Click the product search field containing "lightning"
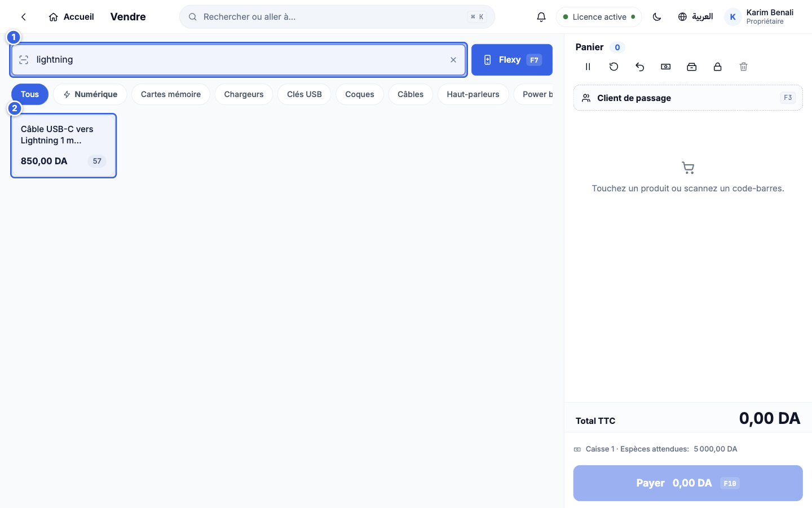The image size is (812, 508). [239, 60]
